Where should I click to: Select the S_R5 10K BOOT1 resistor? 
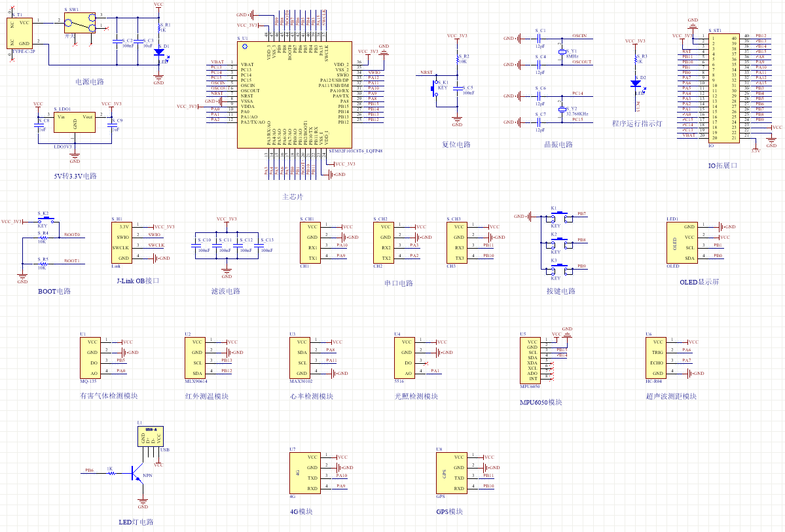pos(43,264)
